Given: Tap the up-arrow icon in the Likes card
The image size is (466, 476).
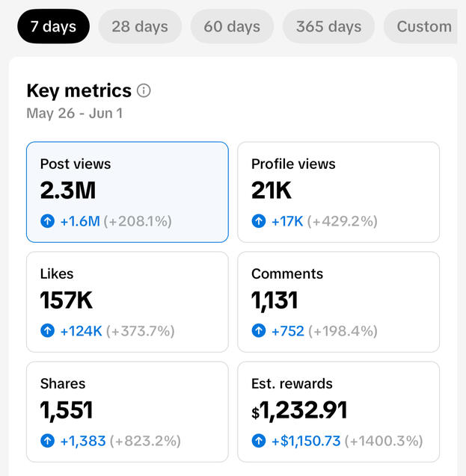Looking at the screenshot, I should tap(48, 331).
